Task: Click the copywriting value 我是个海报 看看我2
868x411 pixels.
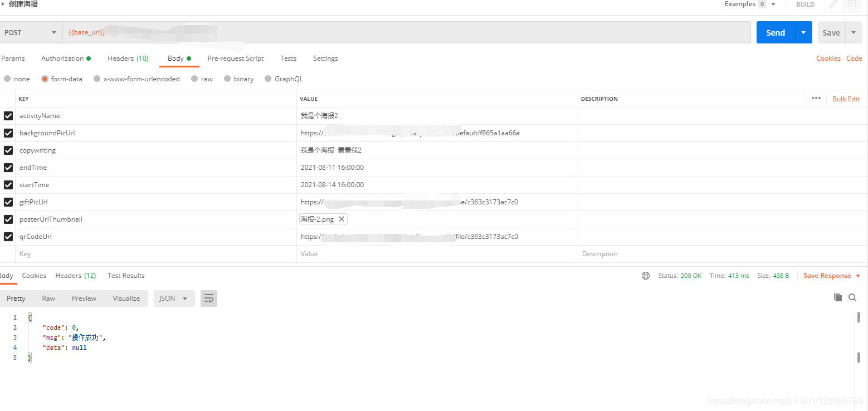Action: pos(331,150)
